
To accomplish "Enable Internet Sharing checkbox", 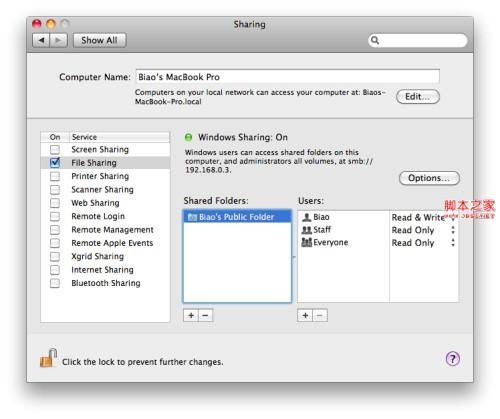I will click(55, 270).
